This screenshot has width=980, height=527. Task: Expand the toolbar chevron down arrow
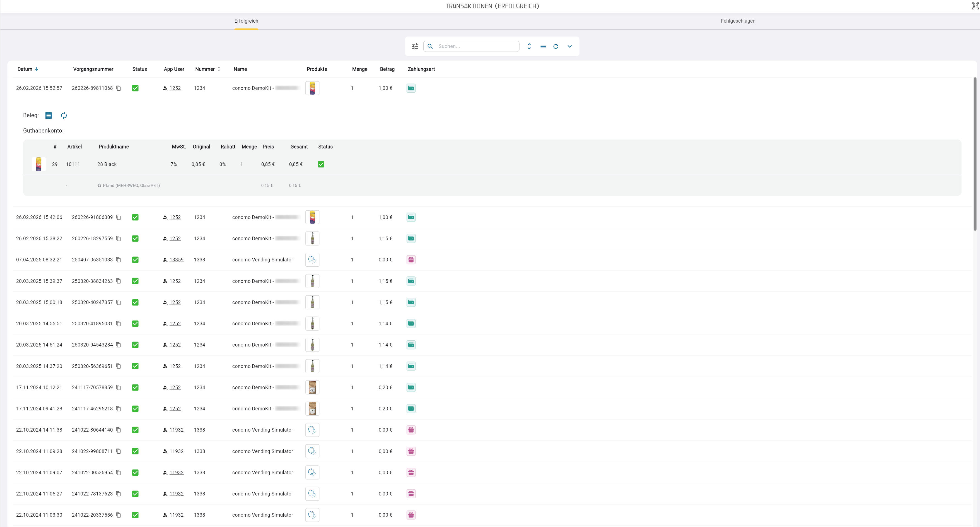(x=569, y=46)
